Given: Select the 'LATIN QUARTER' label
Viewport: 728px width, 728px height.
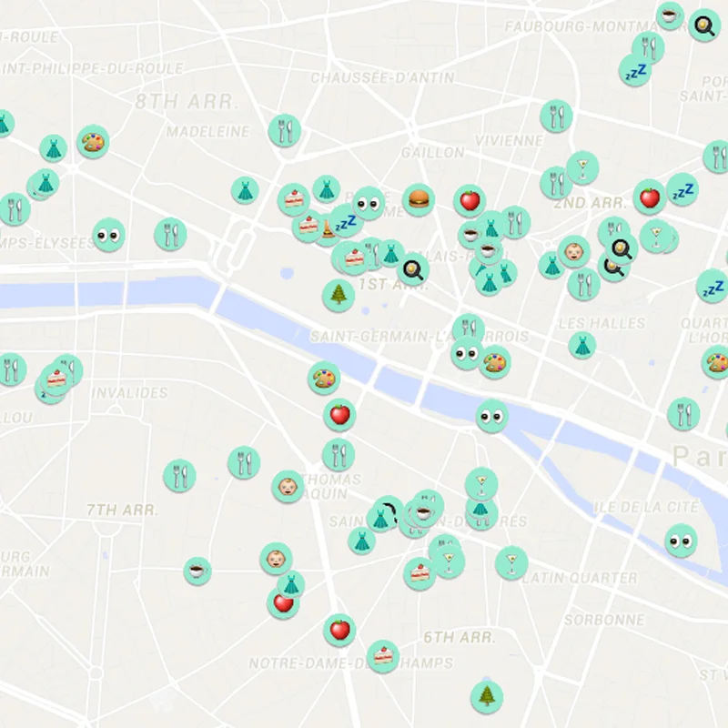Looking at the screenshot, I should click(580, 578).
